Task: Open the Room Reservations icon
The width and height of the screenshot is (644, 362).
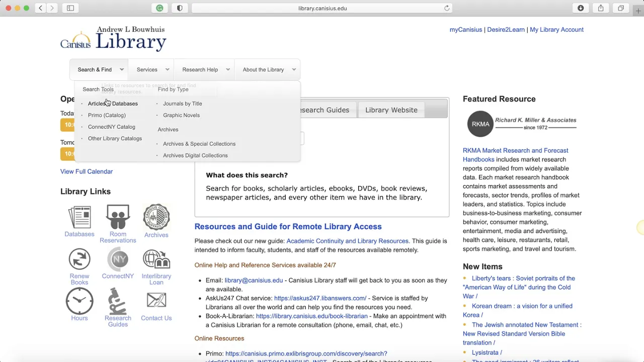Action: [118, 217]
